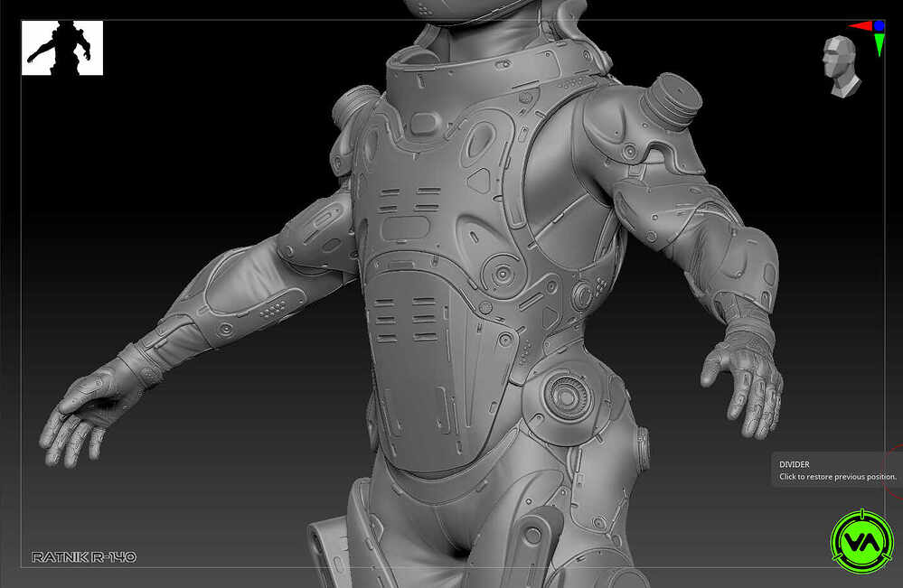This screenshot has height=588, width=903.
Task: Click the round dial on the chest armor
Action: 503,274
